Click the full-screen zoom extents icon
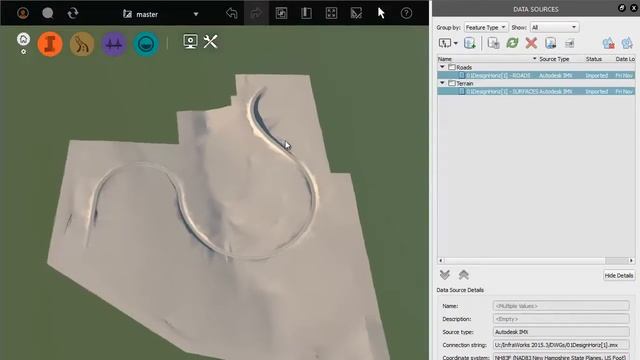This screenshot has height=360, width=640. (331, 13)
